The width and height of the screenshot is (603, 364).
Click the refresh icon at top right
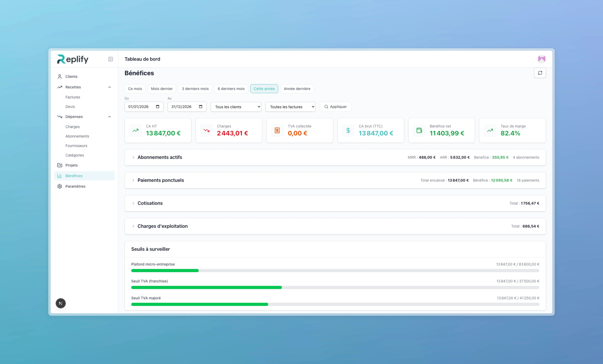point(540,73)
